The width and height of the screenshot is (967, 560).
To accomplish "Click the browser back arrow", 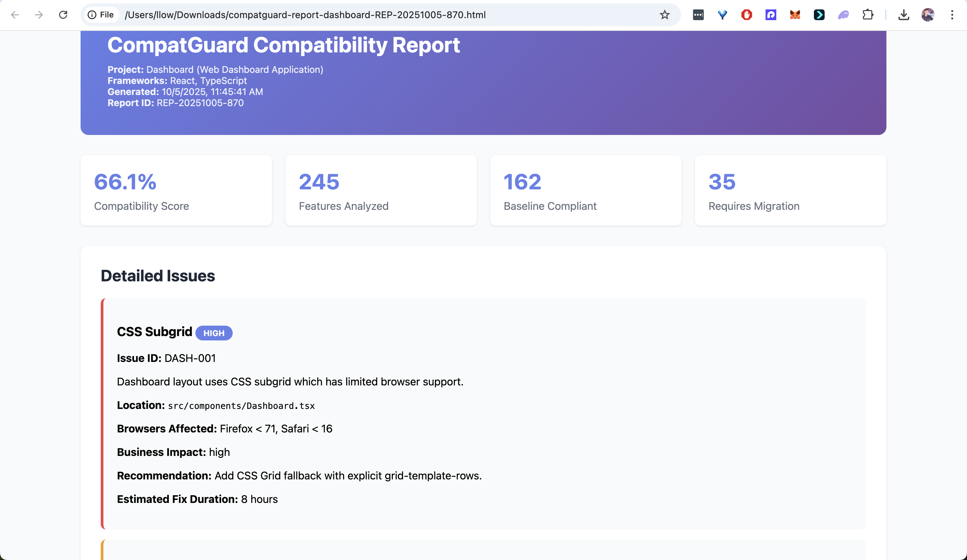I will (x=15, y=15).
